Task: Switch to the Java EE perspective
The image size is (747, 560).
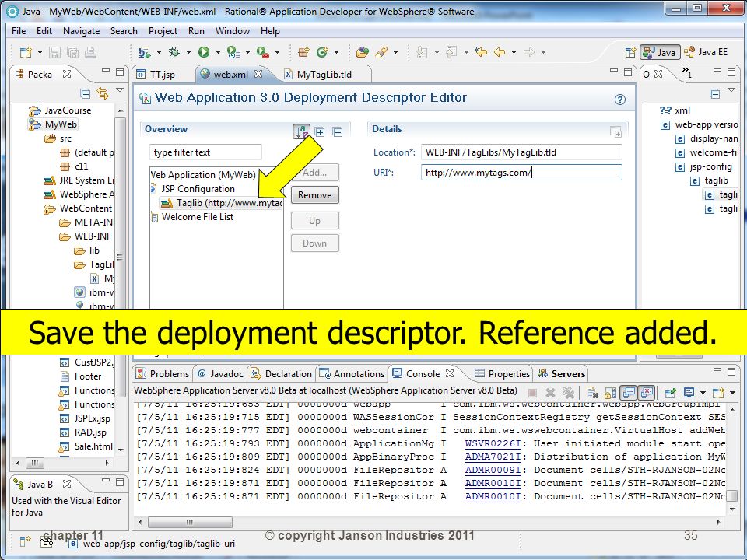Action: coord(707,52)
